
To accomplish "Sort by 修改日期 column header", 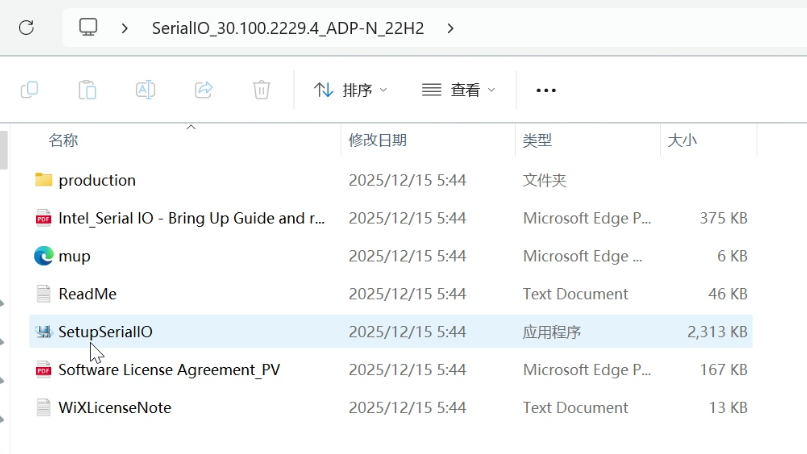I will tap(377, 141).
